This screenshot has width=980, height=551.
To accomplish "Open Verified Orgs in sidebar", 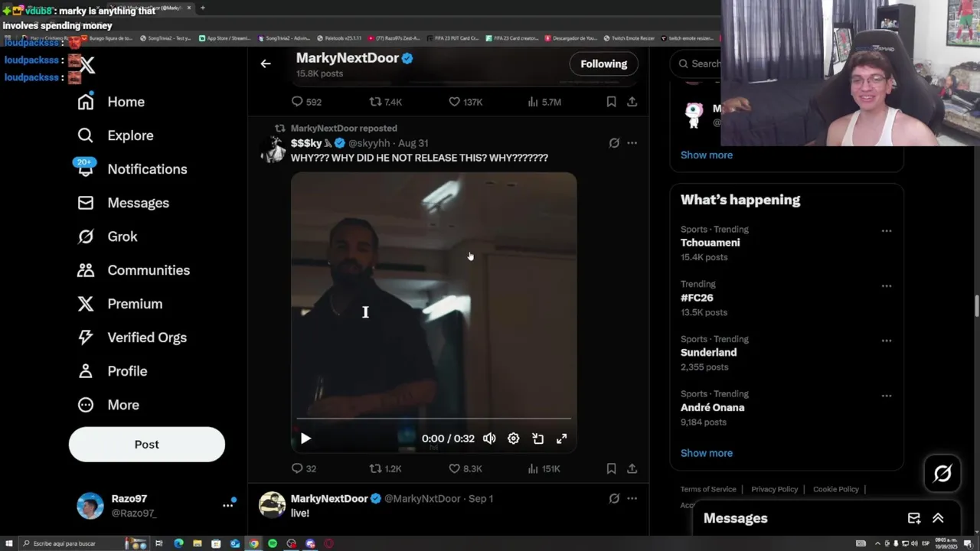I will [132, 337].
